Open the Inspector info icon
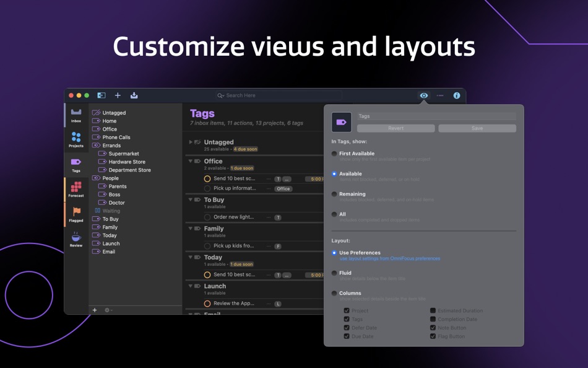 coord(457,95)
